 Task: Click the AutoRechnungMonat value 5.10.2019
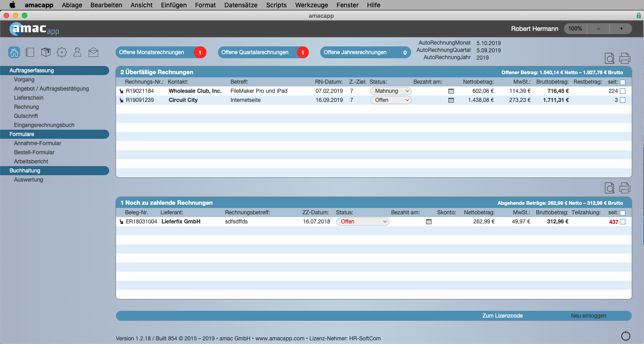[x=488, y=43]
